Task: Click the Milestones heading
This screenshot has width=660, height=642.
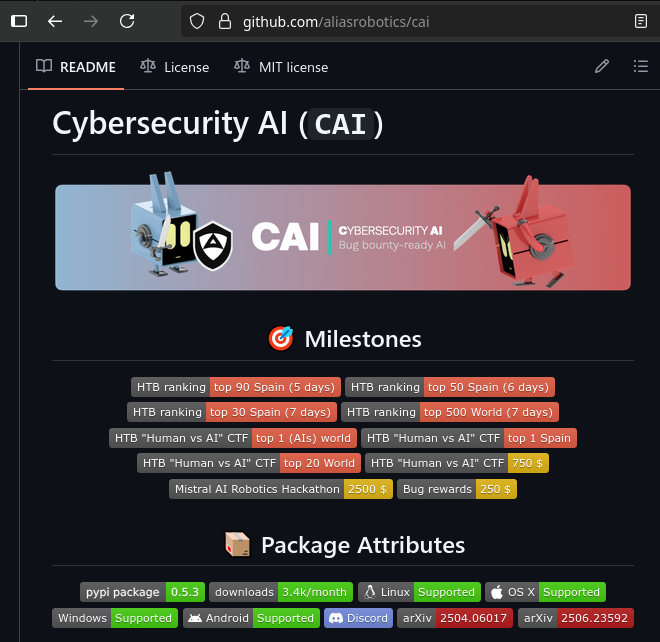Action: point(363,339)
